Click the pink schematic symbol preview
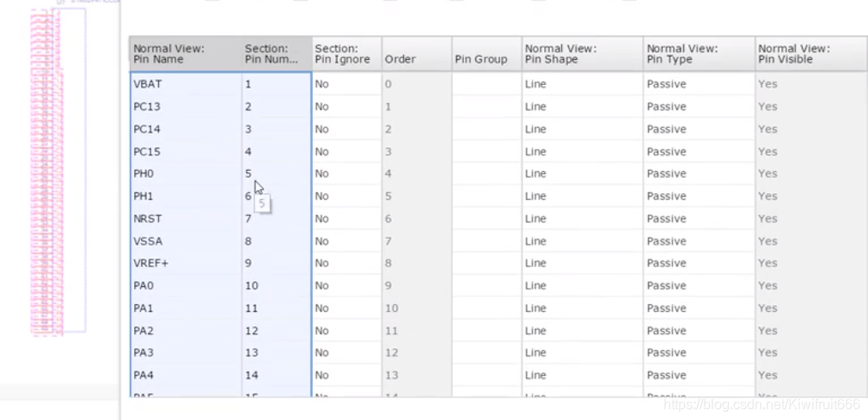 (x=47, y=172)
